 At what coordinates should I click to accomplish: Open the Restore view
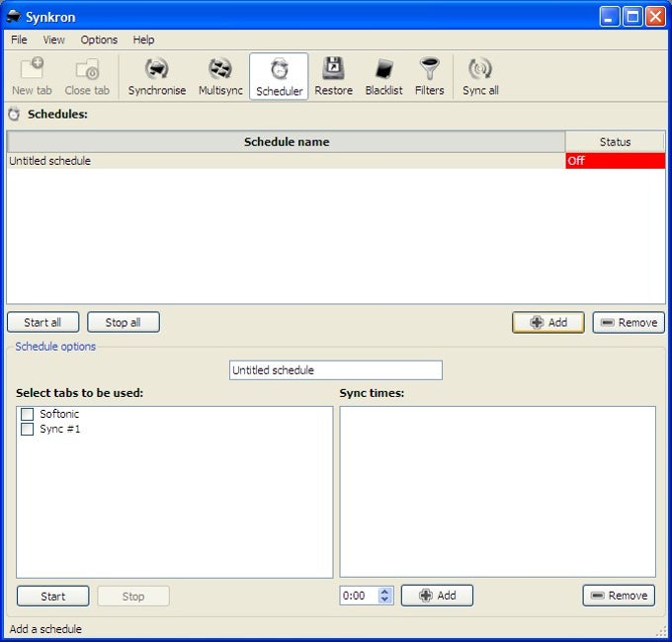coord(333,76)
